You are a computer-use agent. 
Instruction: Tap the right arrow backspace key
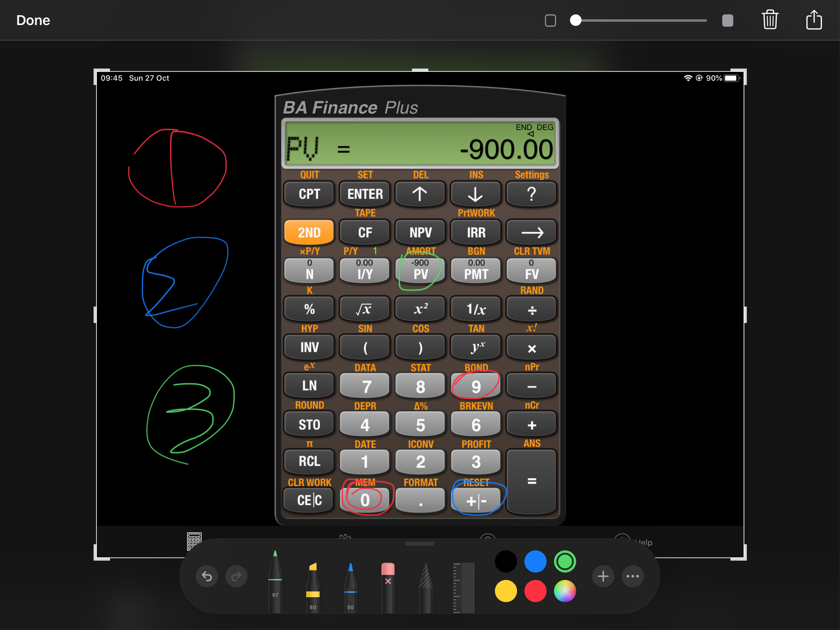tap(531, 233)
